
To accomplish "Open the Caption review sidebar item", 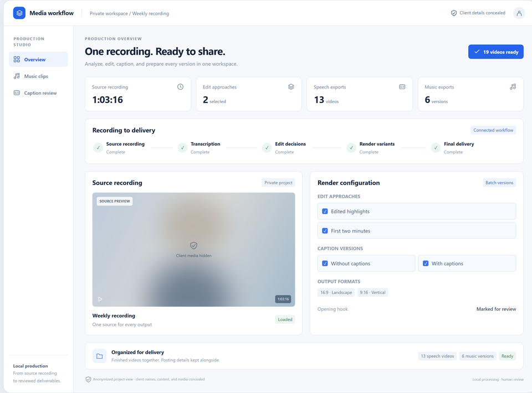I will (38, 93).
